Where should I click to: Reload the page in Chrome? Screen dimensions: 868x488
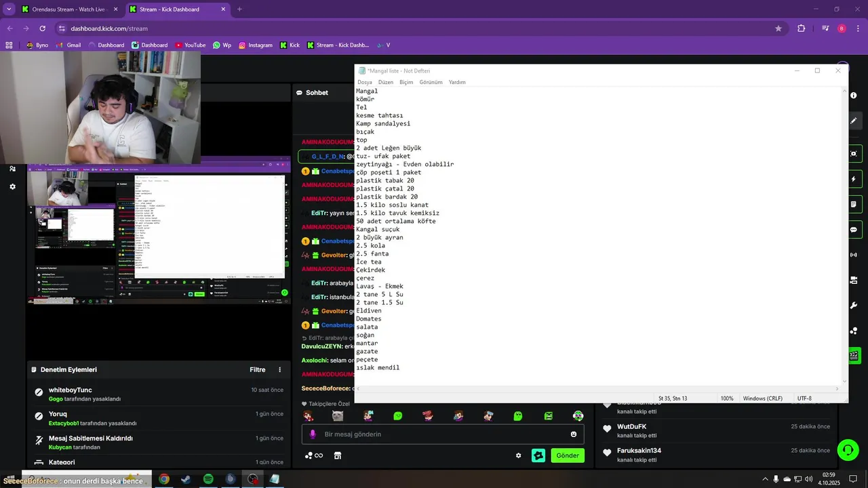pyautogui.click(x=42, y=28)
